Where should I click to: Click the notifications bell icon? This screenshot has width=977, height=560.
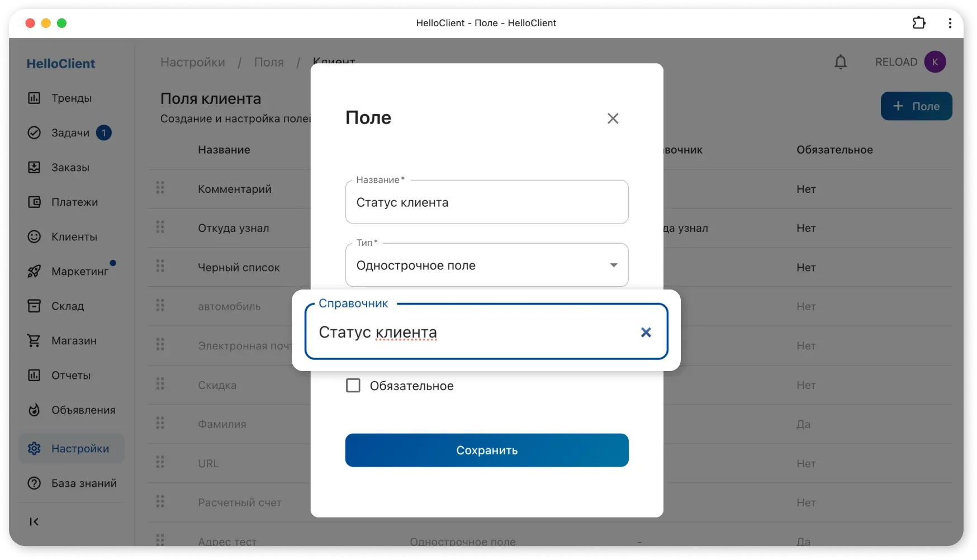(x=840, y=62)
